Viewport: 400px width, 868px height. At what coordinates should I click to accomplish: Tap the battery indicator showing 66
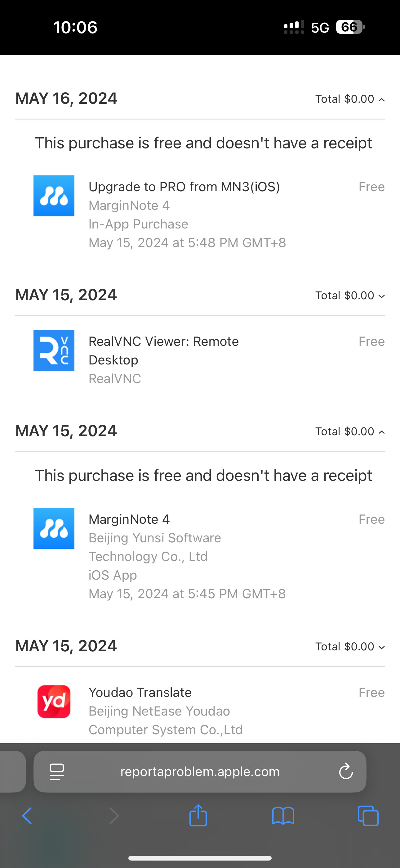pyautogui.click(x=350, y=27)
